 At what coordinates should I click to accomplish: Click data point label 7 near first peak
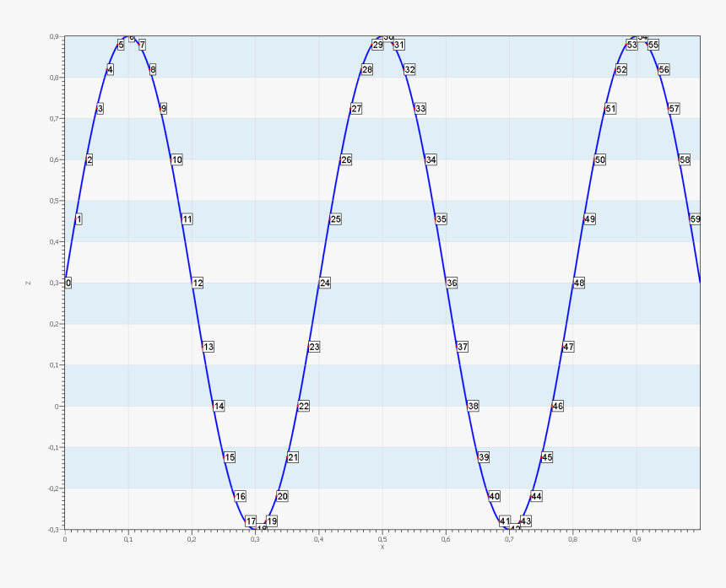pos(142,45)
